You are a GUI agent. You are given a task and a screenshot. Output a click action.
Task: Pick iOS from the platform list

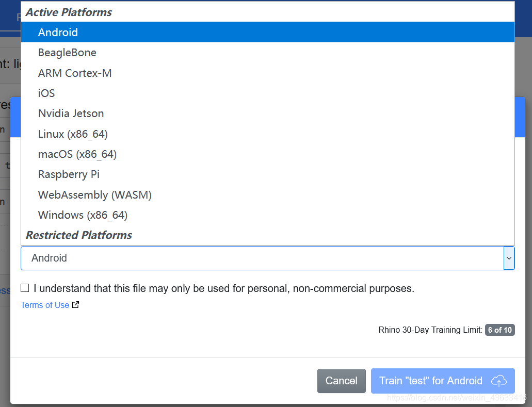[x=268, y=93]
